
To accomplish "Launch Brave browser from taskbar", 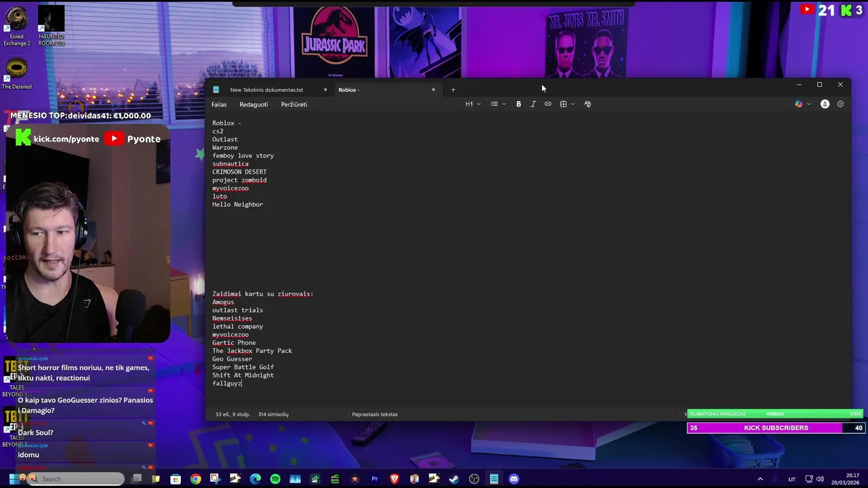I will tap(395, 479).
